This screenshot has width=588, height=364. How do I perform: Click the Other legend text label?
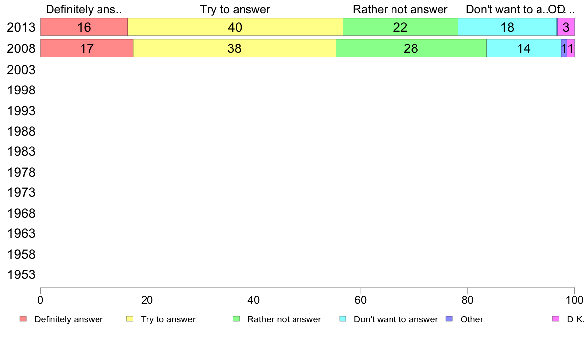[x=472, y=319]
